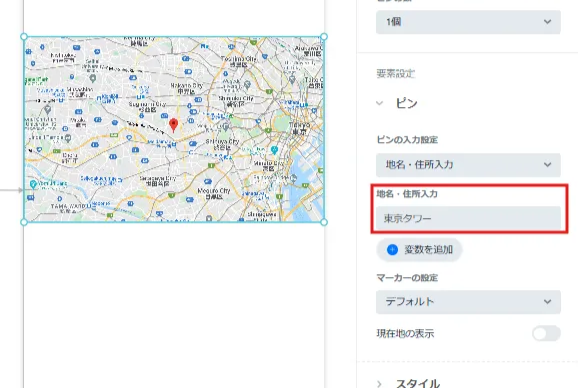Image resolution: width=578 pixels, height=388 pixels.
Task: Click the Tokyo 東京 label on the map
Action: [299, 128]
